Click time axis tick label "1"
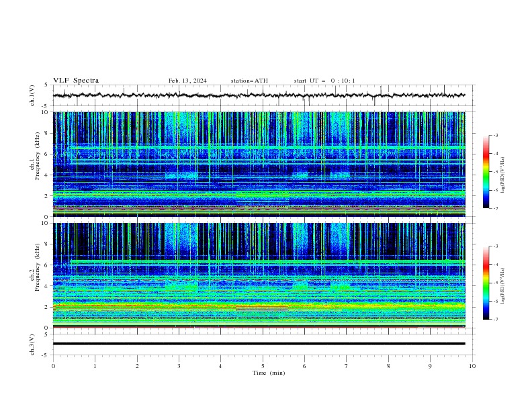Image resolution: width=532 pixels, height=411 pixels. 95,366
